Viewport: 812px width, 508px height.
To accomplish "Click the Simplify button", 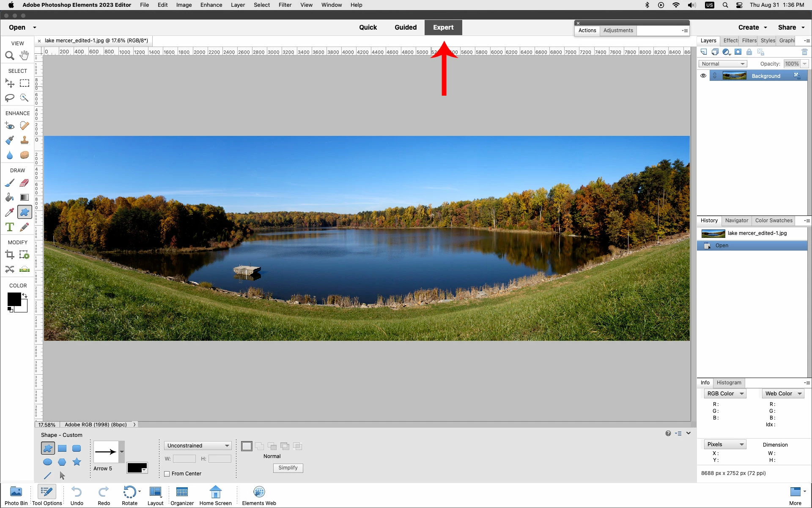I will pos(288,468).
